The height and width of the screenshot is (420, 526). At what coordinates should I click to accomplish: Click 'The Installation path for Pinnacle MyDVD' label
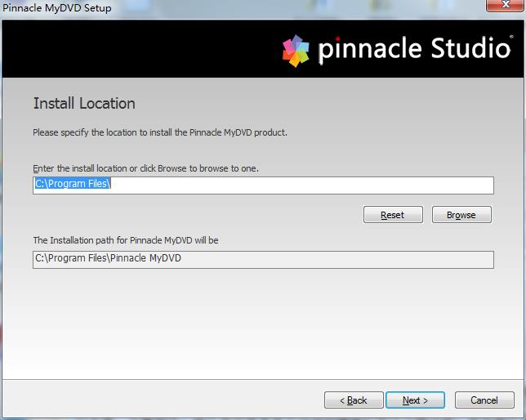pos(126,240)
